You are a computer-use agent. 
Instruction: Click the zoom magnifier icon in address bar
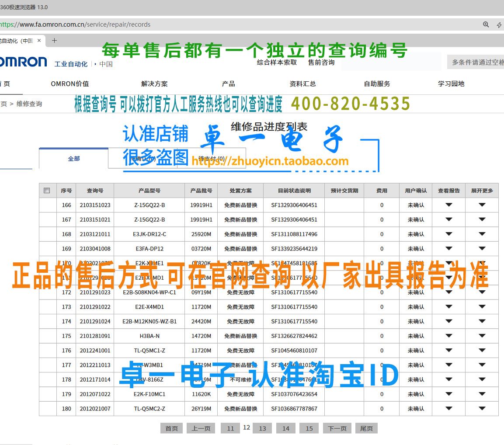click(x=486, y=24)
